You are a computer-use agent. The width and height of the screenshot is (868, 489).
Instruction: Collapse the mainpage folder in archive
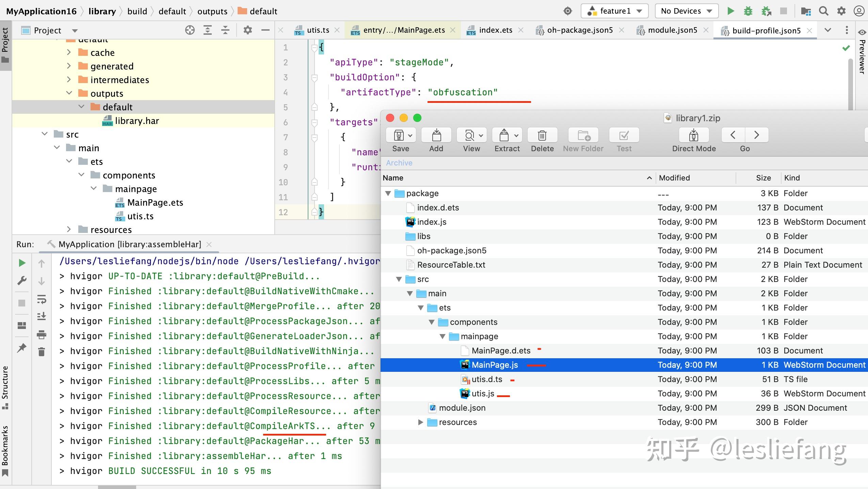(x=443, y=336)
